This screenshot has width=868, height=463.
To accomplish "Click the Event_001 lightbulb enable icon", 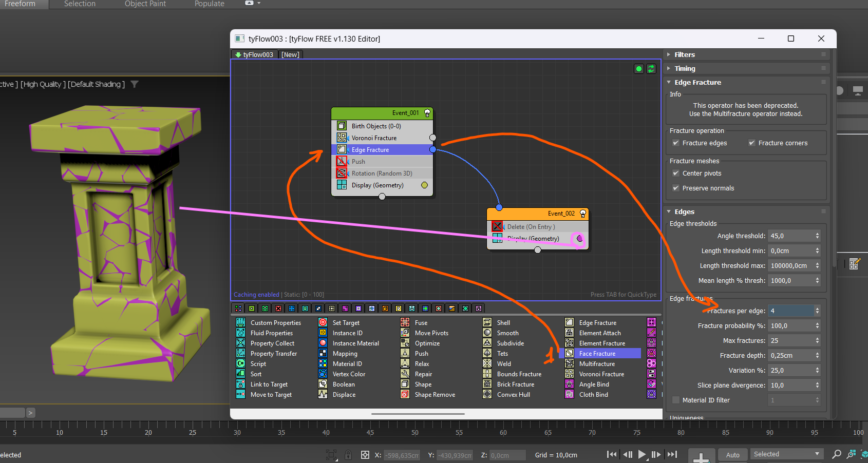I will 427,113.
